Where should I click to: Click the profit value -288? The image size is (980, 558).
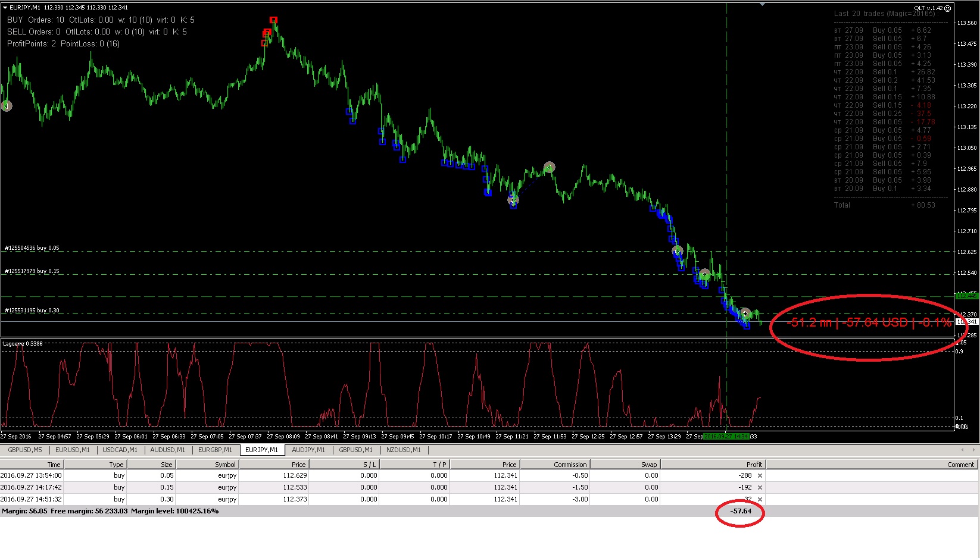[x=745, y=476]
